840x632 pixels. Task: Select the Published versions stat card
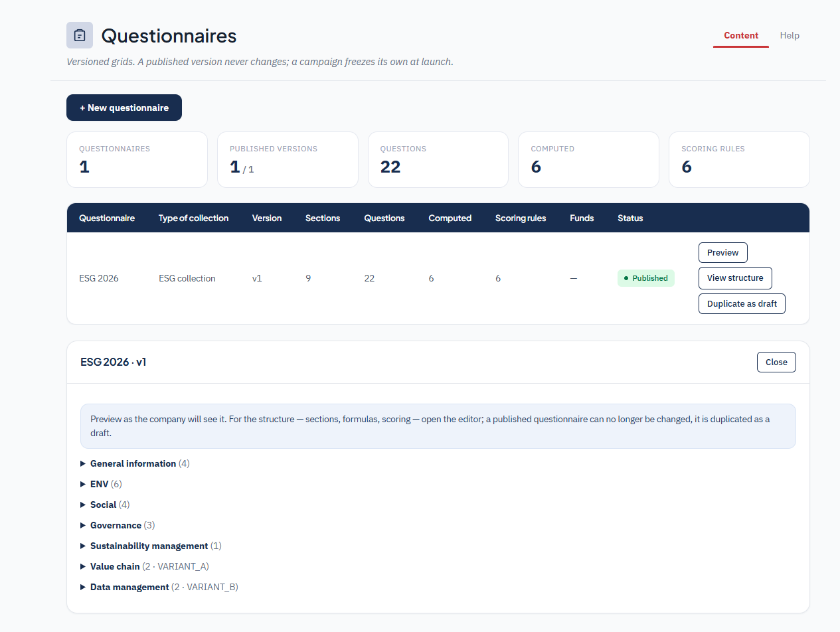click(288, 159)
